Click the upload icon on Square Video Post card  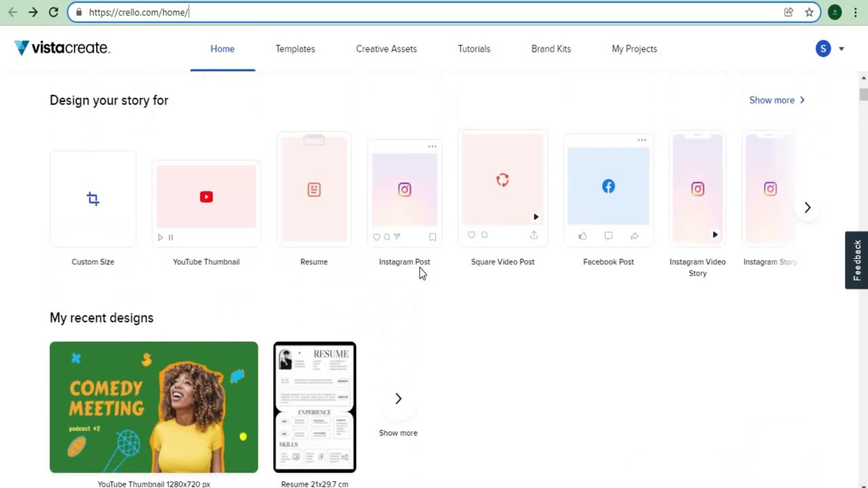pos(534,235)
